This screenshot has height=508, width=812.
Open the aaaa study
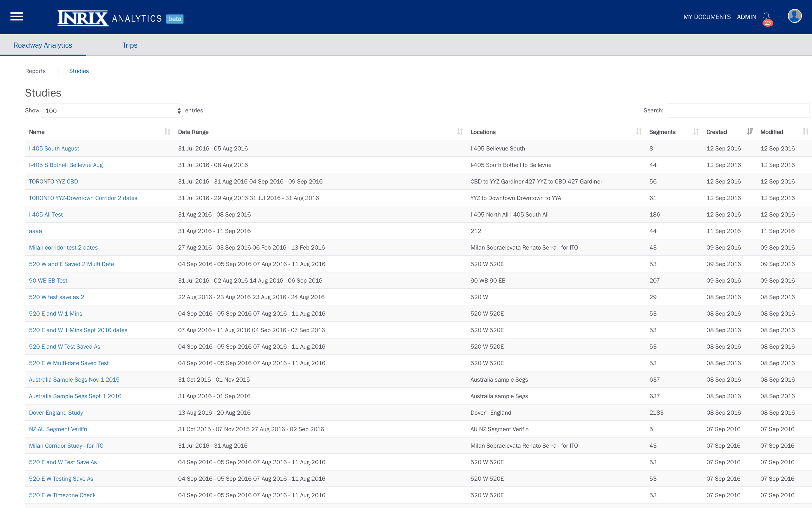pyautogui.click(x=35, y=231)
